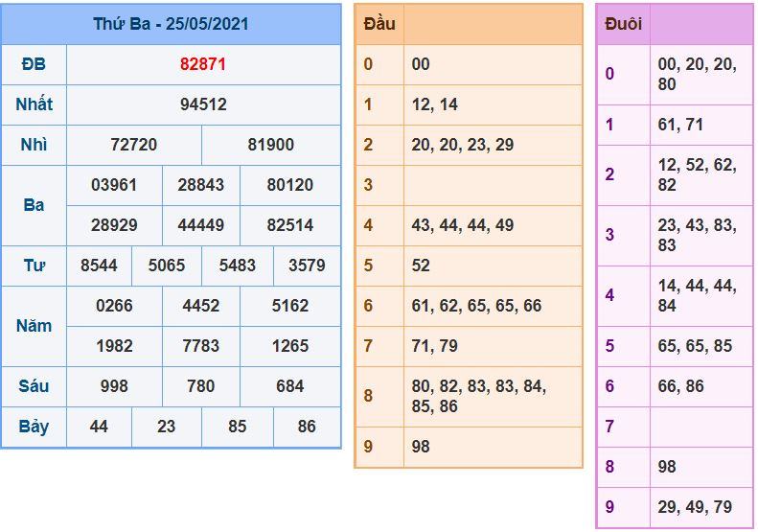Click the Tư prize number 5065
The width and height of the screenshot is (758, 532).
(x=167, y=266)
